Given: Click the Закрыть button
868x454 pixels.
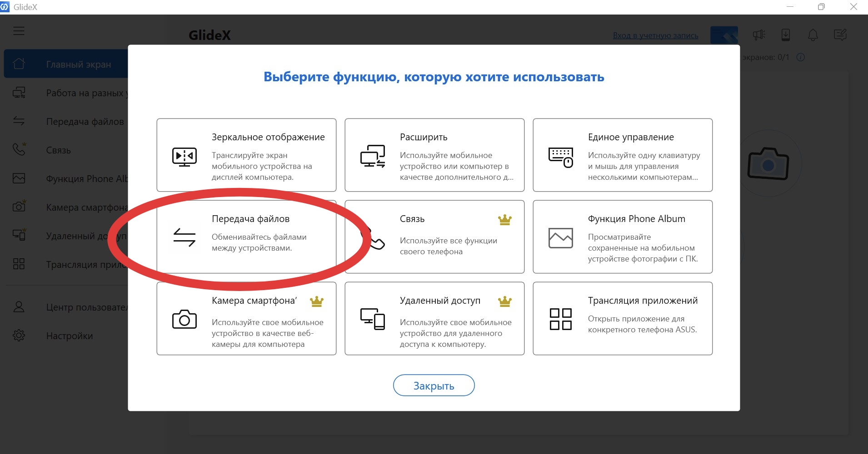Looking at the screenshot, I should pyautogui.click(x=434, y=385).
